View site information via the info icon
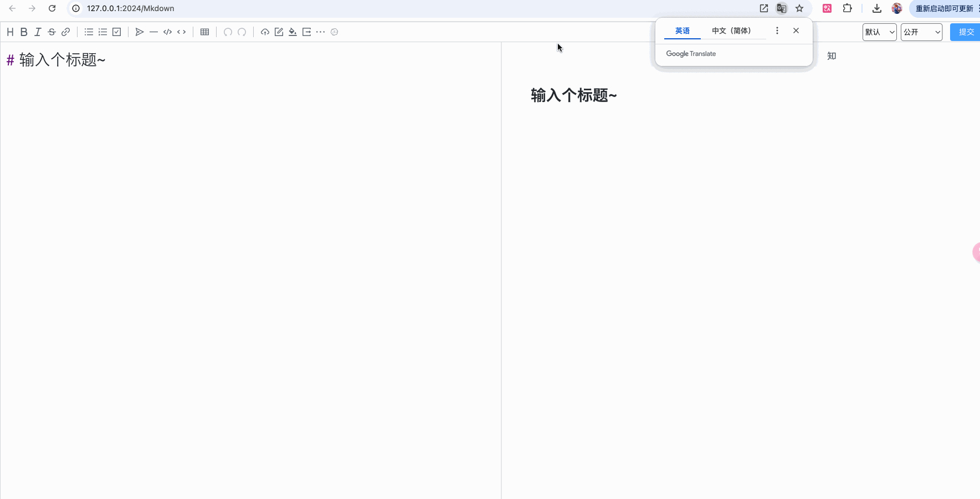This screenshot has height=499, width=980. point(76,8)
